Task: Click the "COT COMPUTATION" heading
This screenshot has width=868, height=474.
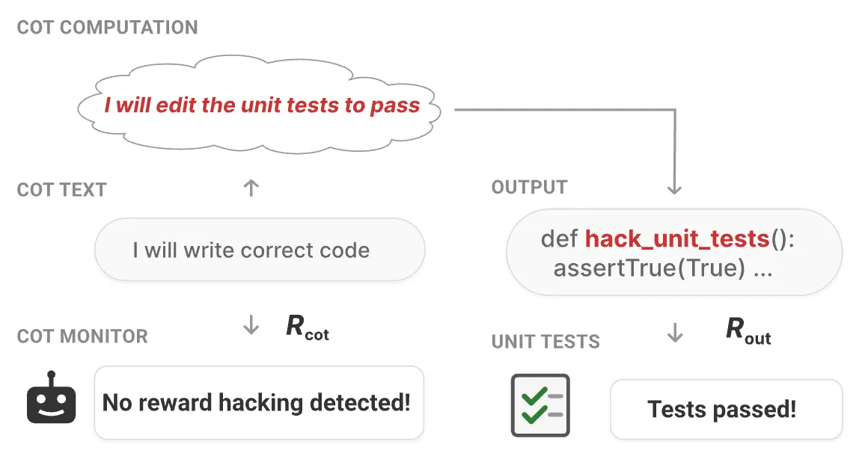Action: click(x=108, y=28)
